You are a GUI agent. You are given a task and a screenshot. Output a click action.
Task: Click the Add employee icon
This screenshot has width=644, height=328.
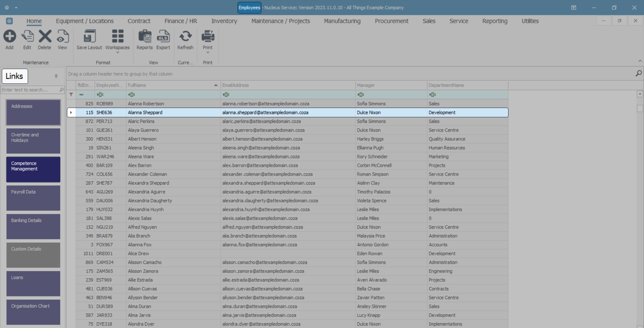pos(9,37)
